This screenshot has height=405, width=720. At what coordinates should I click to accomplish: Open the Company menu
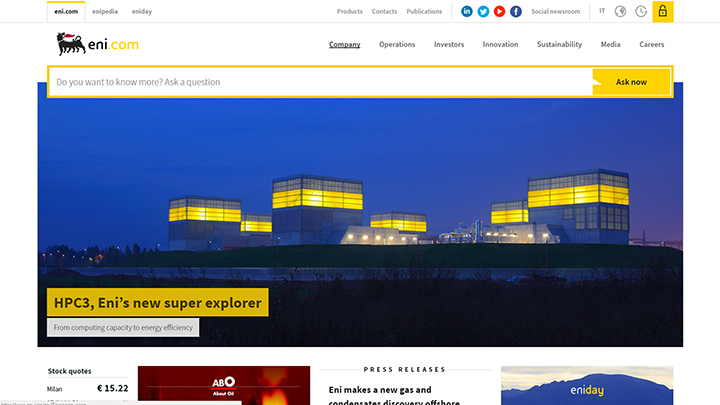point(344,45)
